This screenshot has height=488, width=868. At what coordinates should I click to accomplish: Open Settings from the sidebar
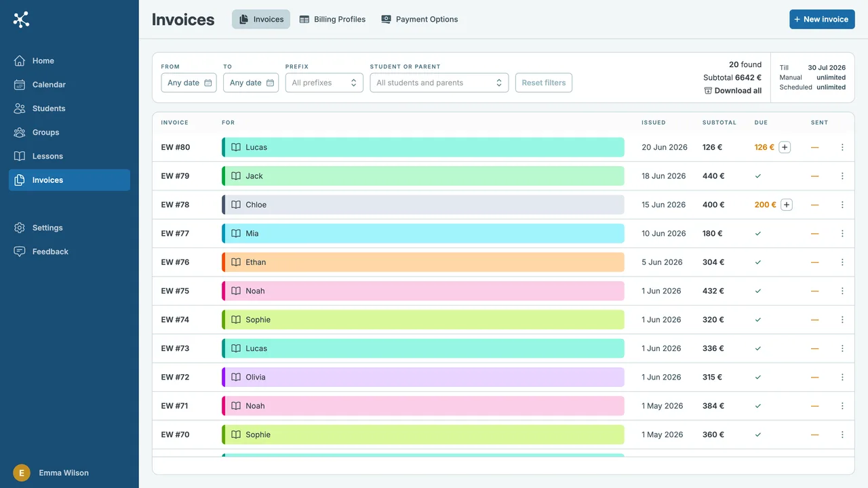point(69,228)
